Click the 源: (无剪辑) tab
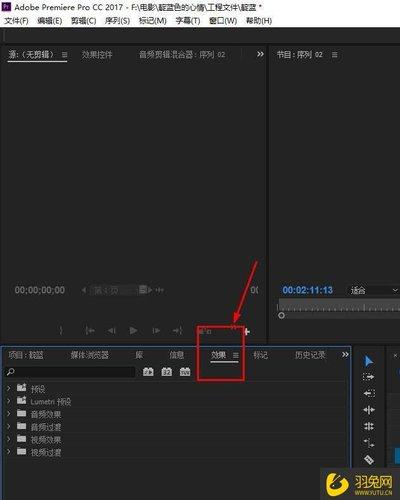Image resolution: width=400 pixels, height=500 pixels. [x=31, y=54]
